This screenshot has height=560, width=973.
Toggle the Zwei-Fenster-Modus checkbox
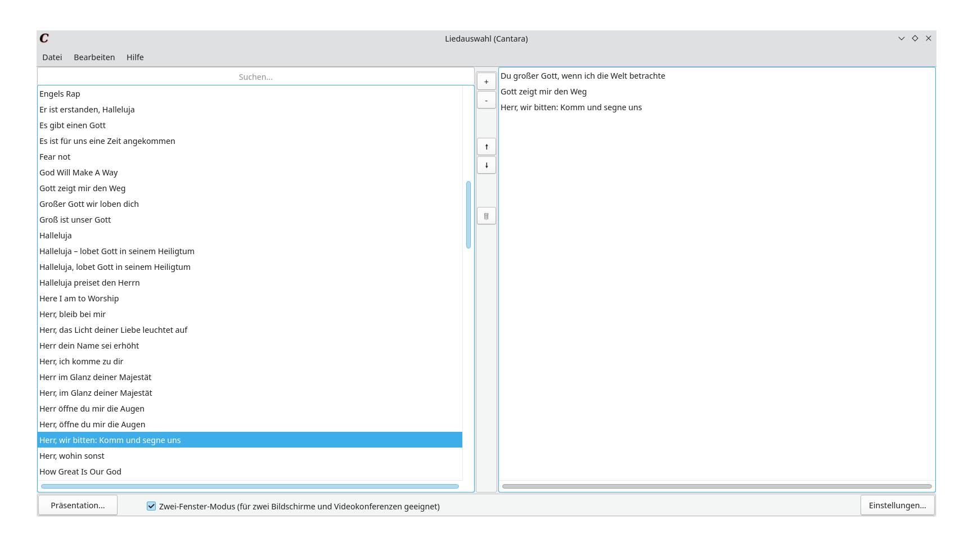151,506
